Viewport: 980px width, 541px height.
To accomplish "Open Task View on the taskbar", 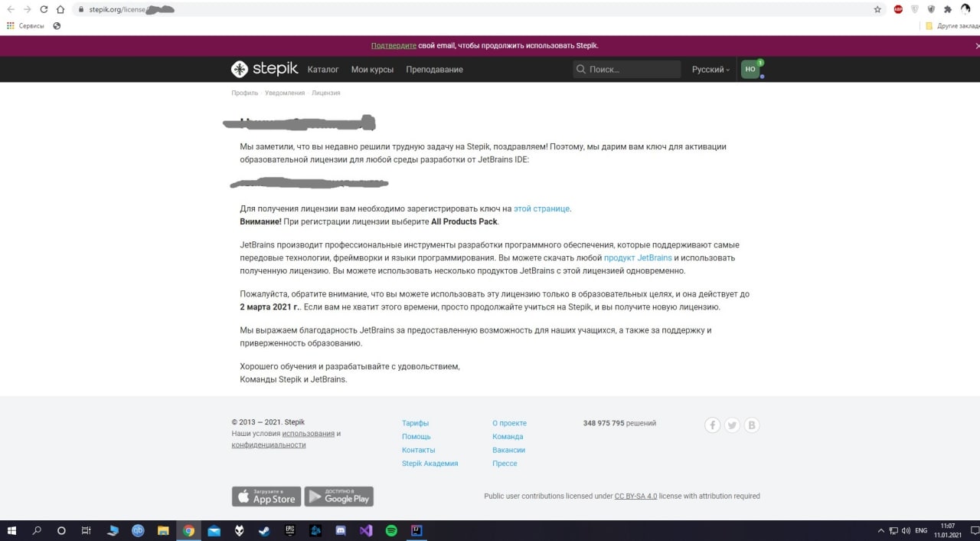I will [x=87, y=530].
